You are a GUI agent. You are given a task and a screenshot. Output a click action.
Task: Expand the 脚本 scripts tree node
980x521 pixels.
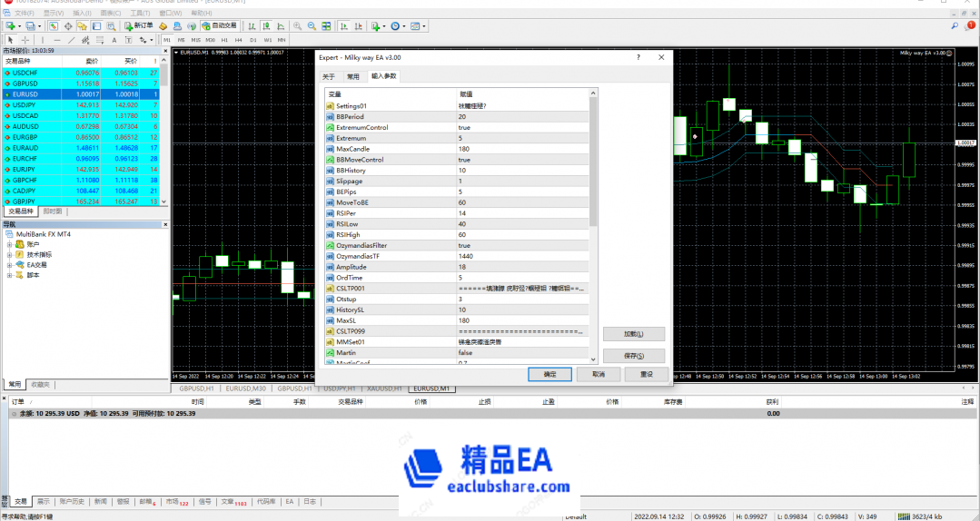(x=9, y=275)
